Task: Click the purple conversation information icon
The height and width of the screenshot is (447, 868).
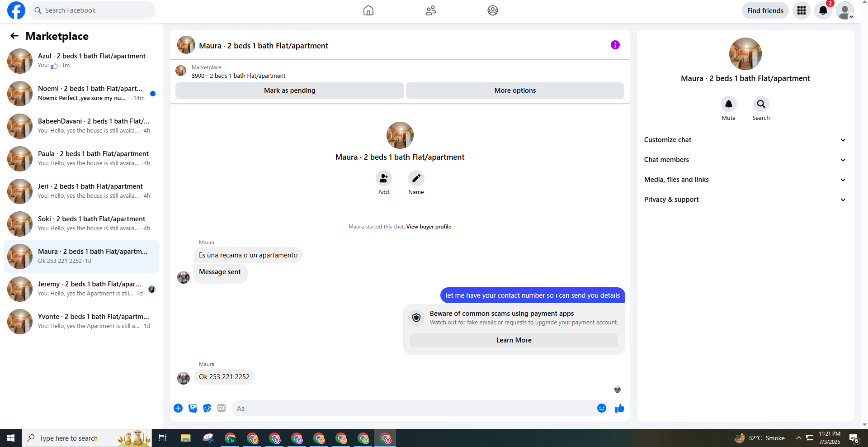Action: coord(615,45)
